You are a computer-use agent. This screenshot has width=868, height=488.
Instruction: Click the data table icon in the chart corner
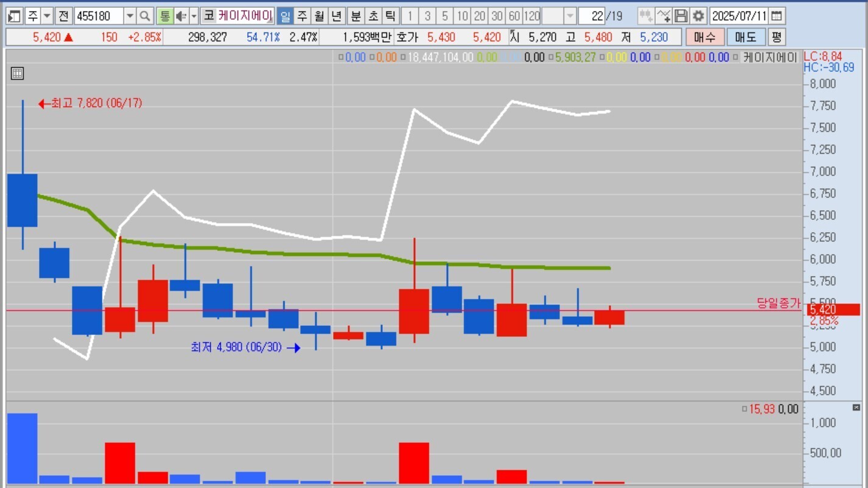18,74
